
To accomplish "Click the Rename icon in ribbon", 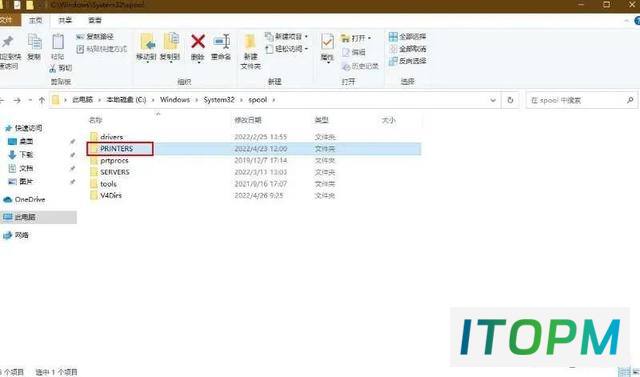I will pos(222,42).
